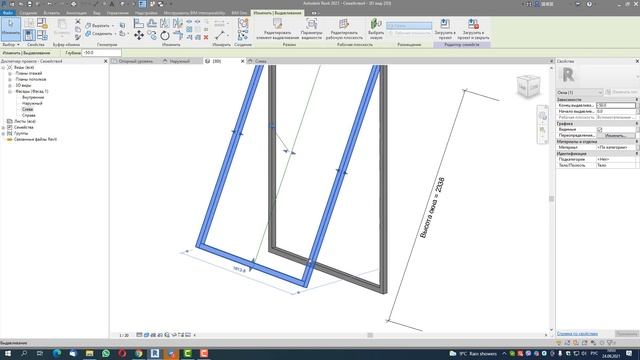Open the Properties type selector dropdown
The width and height of the screenshot is (640, 360).
tap(580, 93)
